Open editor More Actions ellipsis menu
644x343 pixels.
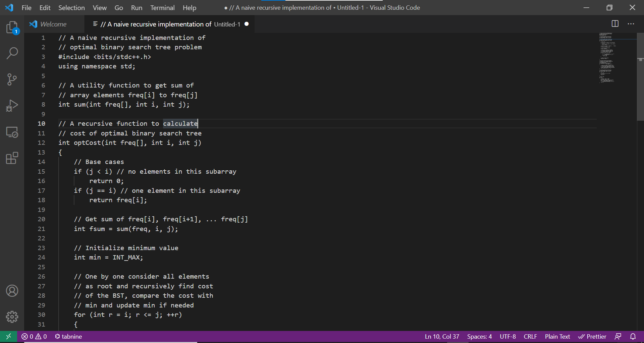pyautogui.click(x=631, y=24)
